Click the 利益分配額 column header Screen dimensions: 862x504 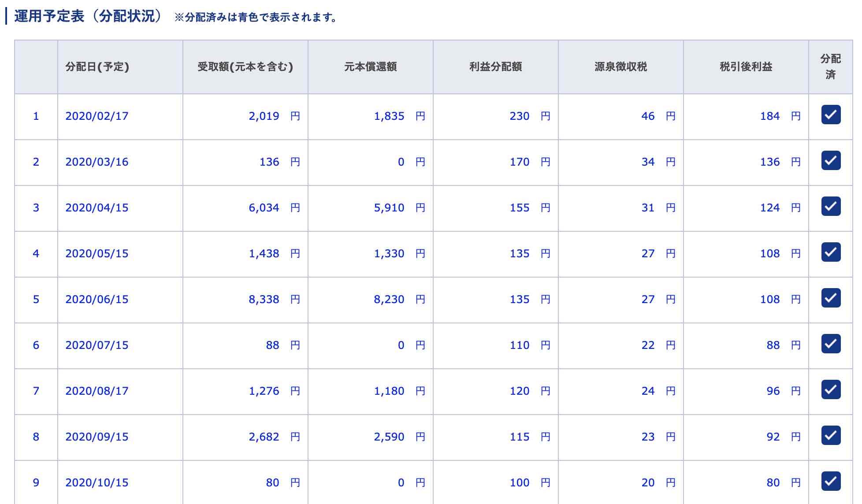coord(495,67)
